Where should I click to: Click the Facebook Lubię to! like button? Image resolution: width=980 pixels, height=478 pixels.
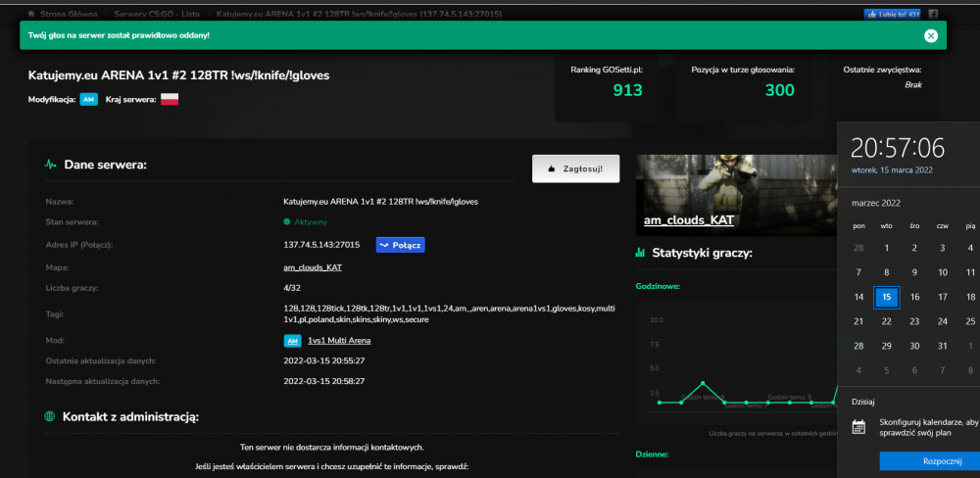(x=893, y=14)
